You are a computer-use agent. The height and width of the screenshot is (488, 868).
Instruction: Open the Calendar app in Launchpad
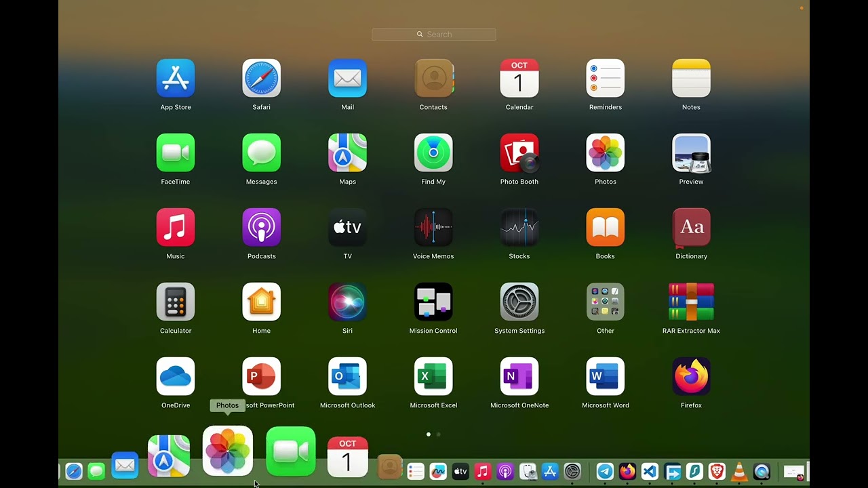point(519,78)
